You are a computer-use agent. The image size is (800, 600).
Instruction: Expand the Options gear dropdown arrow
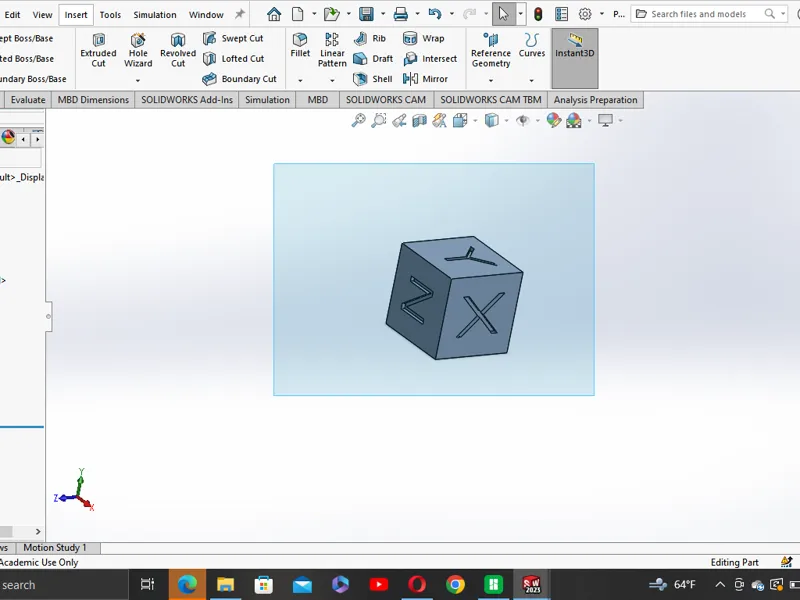click(x=602, y=14)
